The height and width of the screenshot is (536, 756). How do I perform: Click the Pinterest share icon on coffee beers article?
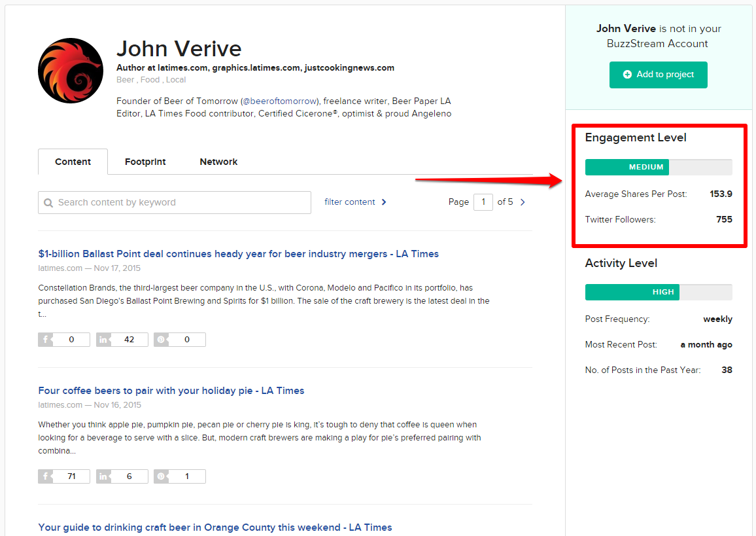(162, 476)
